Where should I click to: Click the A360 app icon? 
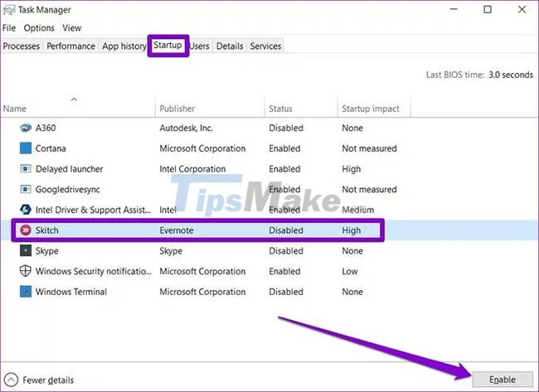pyautogui.click(x=26, y=128)
